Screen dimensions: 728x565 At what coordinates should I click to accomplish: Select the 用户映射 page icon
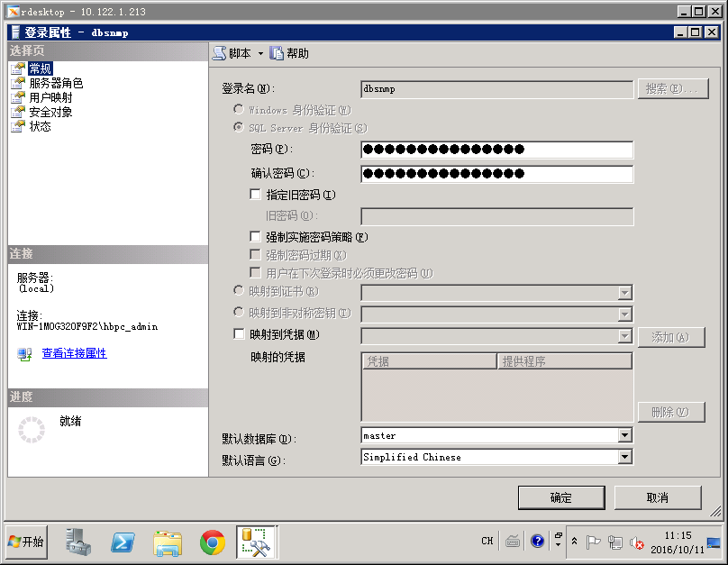[18, 97]
